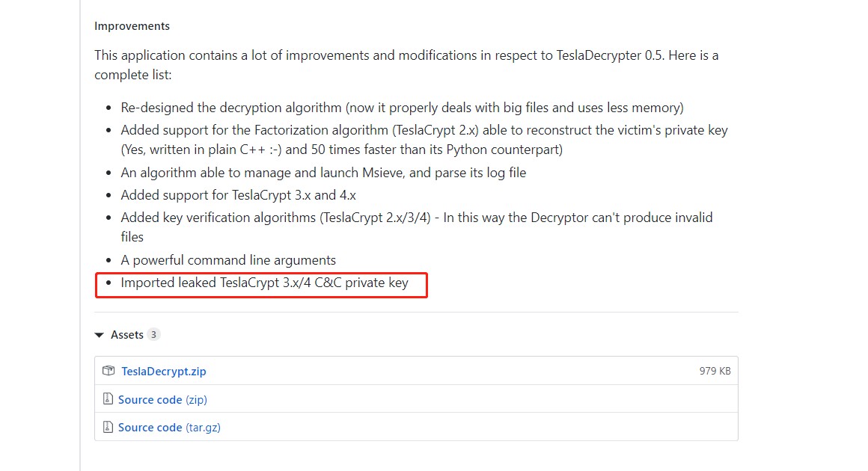Click the file icon beside Source code (zip)
868x471 pixels.
(x=109, y=399)
